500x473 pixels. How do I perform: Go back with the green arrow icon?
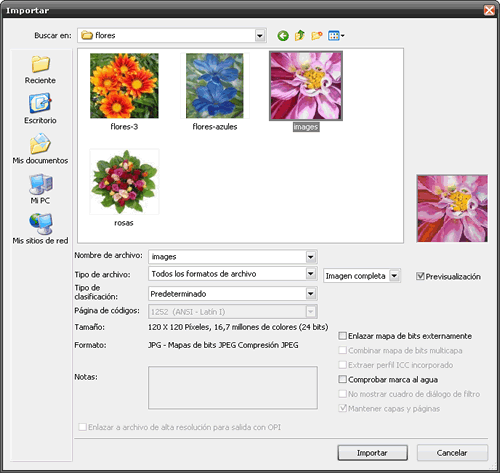tap(283, 35)
